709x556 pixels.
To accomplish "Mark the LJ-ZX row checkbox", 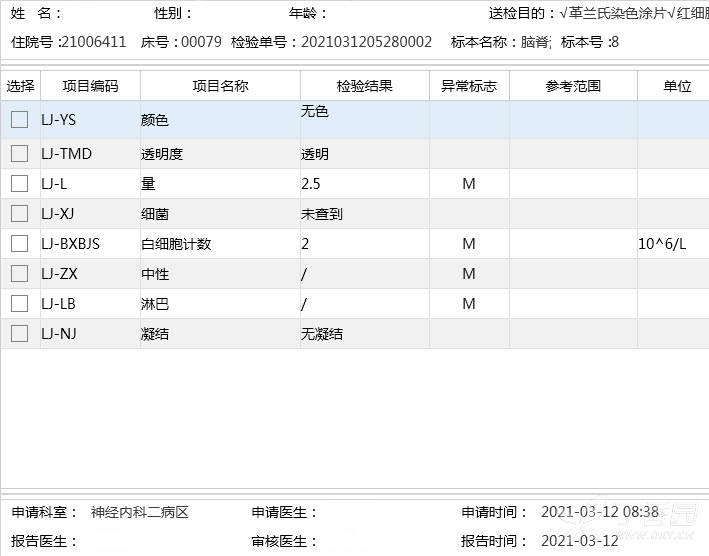I will (19, 274).
